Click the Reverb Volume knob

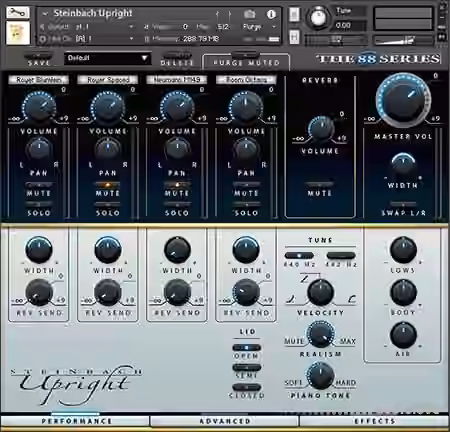320,129
